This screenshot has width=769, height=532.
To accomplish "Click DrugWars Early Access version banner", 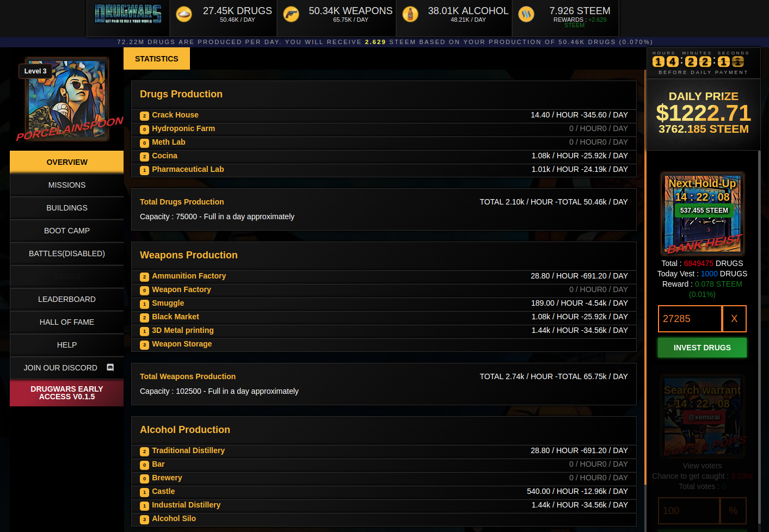I will tap(67, 393).
